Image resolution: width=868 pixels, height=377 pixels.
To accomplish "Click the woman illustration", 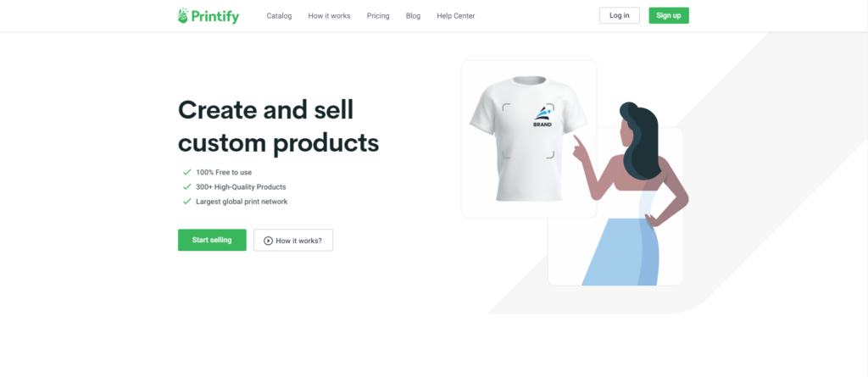I will coord(631,194).
